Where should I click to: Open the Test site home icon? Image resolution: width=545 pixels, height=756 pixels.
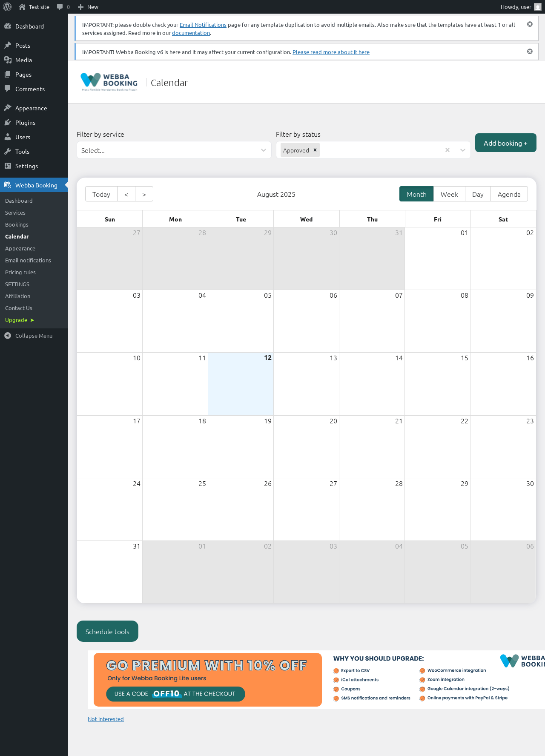22,7
